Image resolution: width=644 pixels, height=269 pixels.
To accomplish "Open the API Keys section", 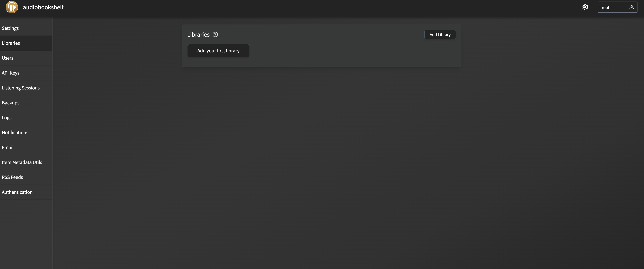I will point(11,73).
